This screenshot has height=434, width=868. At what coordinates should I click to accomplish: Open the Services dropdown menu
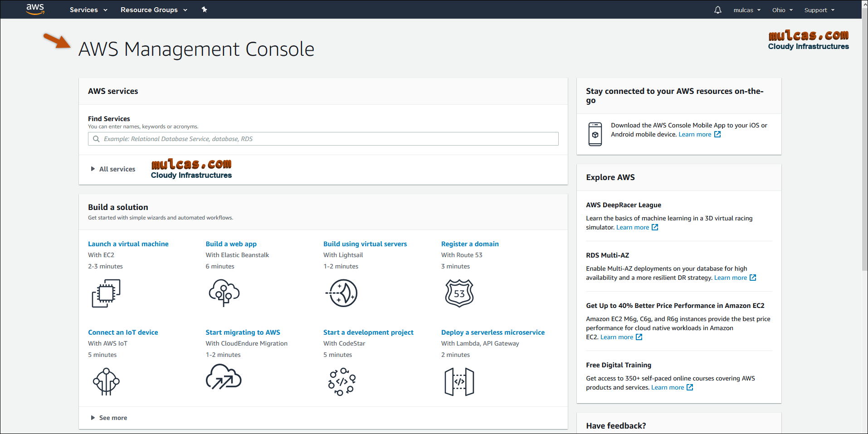[88, 10]
